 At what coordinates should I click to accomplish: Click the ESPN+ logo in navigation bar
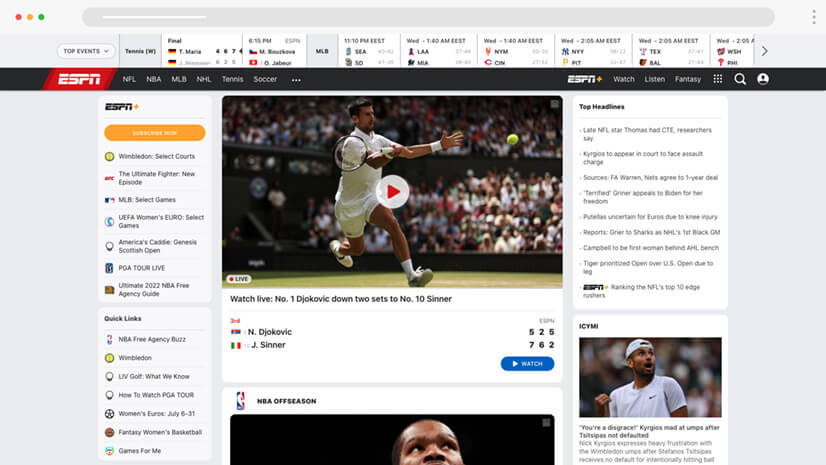584,79
